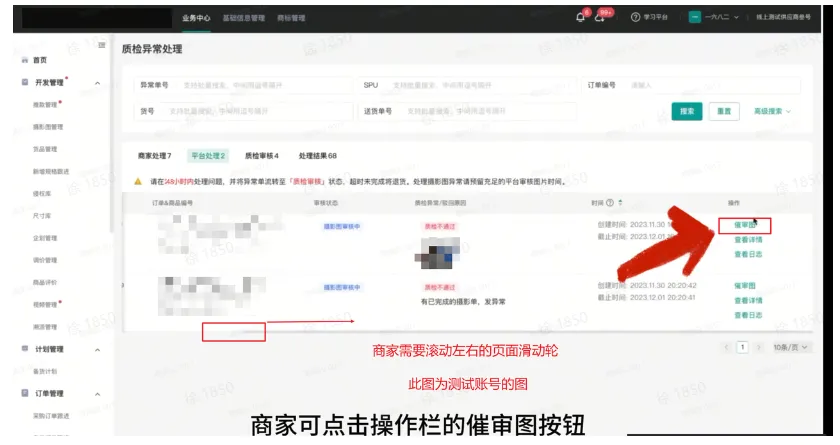Click 查看详情 in the second row

pyautogui.click(x=748, y=300)
